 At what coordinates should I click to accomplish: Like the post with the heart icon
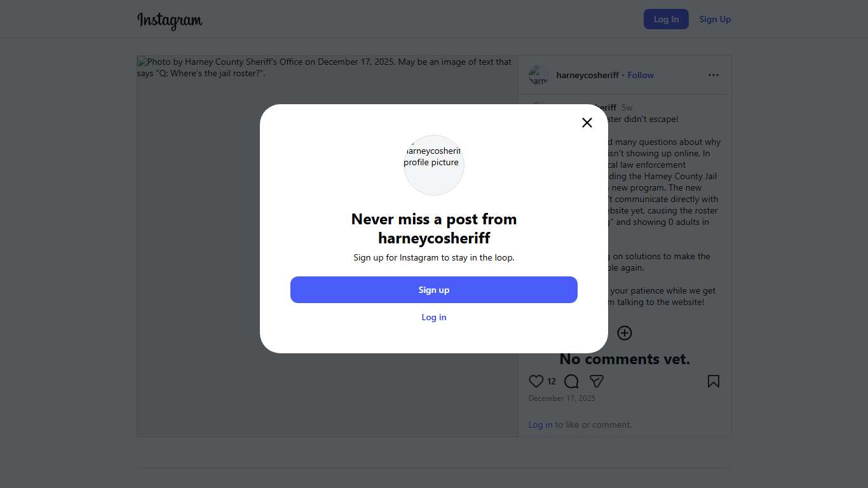(536, 381)
